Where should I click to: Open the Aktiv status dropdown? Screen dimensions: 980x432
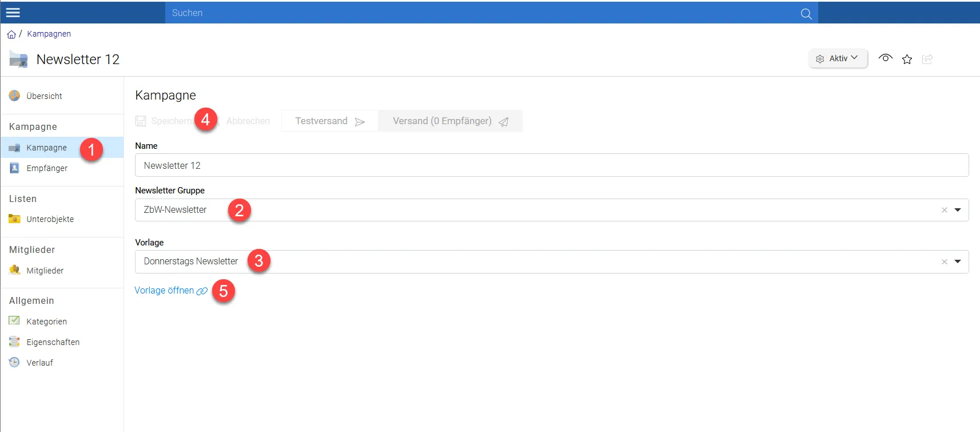[x=838, y=58]
